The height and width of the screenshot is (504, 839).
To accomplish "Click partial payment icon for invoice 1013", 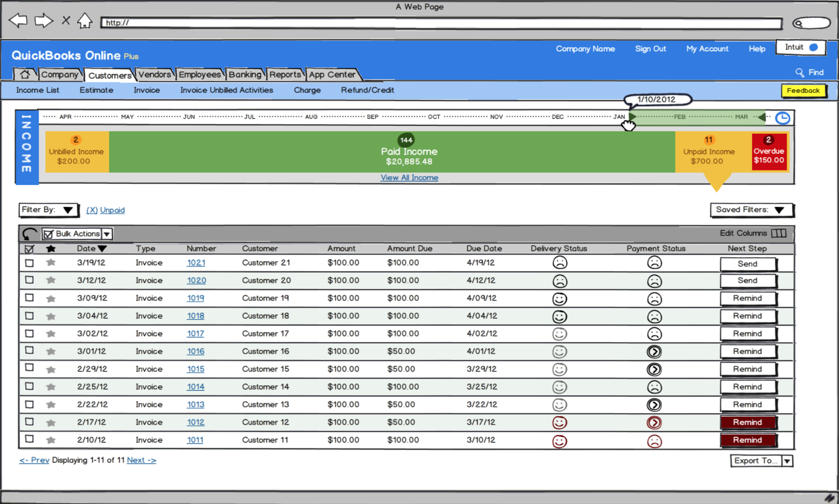I will [654, 405].
